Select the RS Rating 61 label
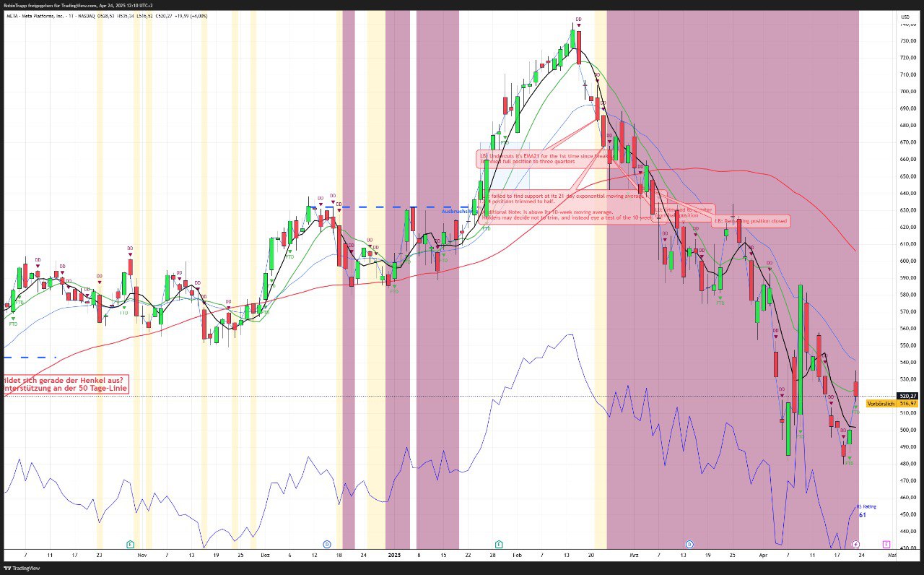This screenshot has height=575, width=924. click(x=866, y=511)
